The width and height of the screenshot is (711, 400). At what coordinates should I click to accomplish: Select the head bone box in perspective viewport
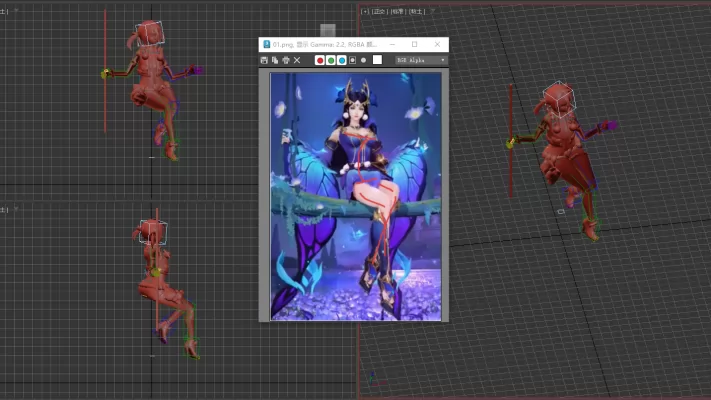point(556,101)
